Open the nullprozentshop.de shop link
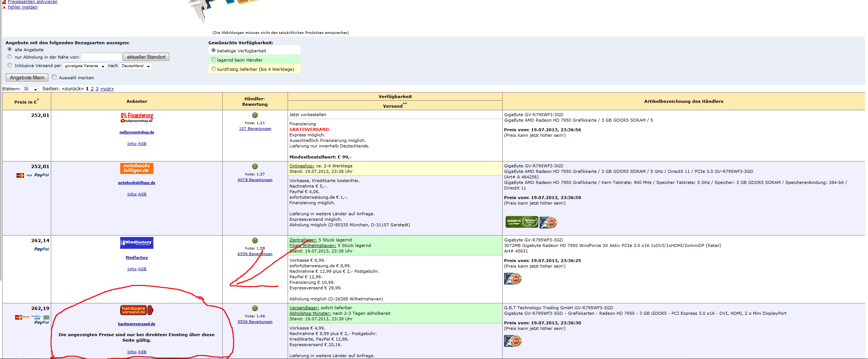The width and height of the screenshot is (868, 359). click(x=137, y=132)
